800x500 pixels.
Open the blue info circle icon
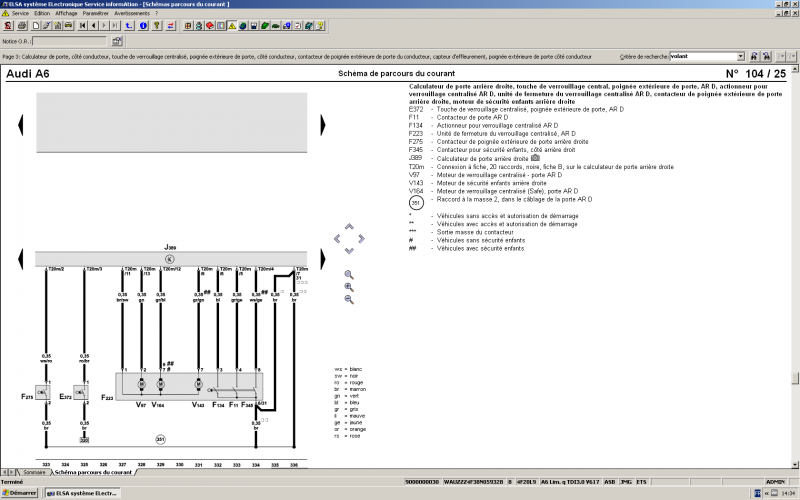coord(143,26)
